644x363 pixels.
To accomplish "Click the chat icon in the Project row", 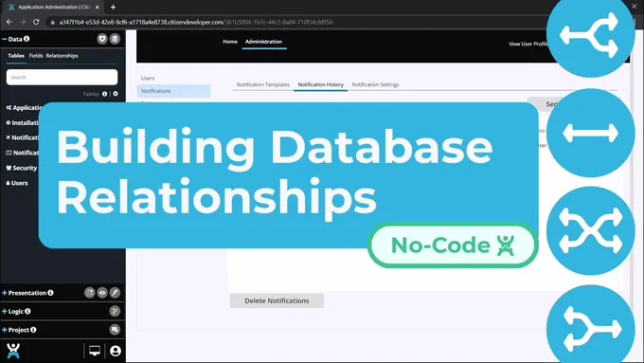I will [115, 330].
